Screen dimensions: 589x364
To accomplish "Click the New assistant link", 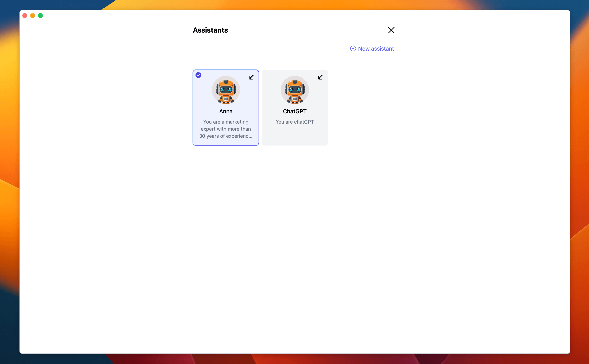I will 372,49.
